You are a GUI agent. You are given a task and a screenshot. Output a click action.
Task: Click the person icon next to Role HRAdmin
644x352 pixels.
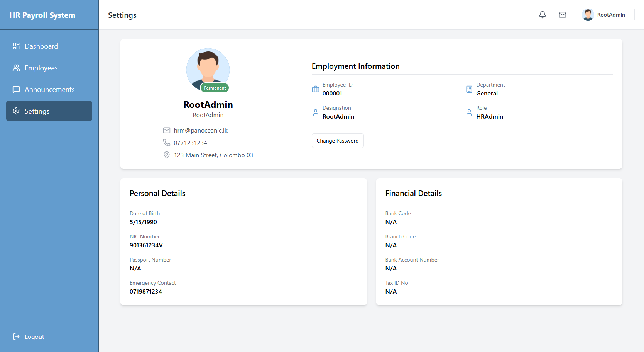469,112
